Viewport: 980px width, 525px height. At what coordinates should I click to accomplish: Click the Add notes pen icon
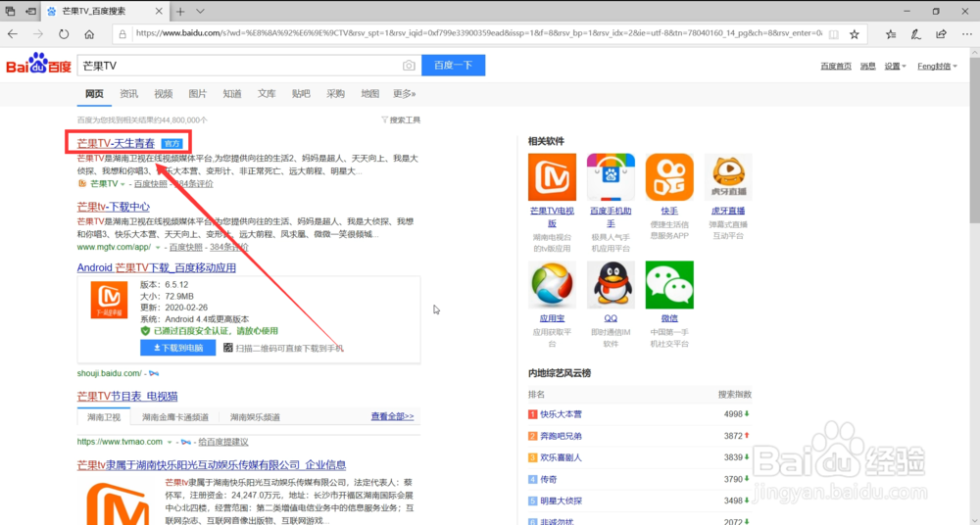(915, 34)
